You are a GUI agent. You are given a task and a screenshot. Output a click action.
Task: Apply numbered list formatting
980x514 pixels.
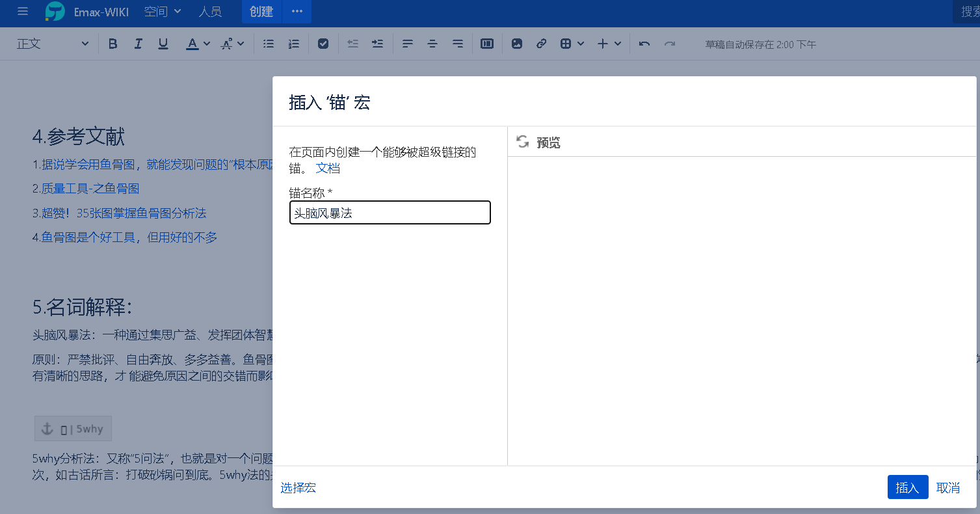point(293,44)
